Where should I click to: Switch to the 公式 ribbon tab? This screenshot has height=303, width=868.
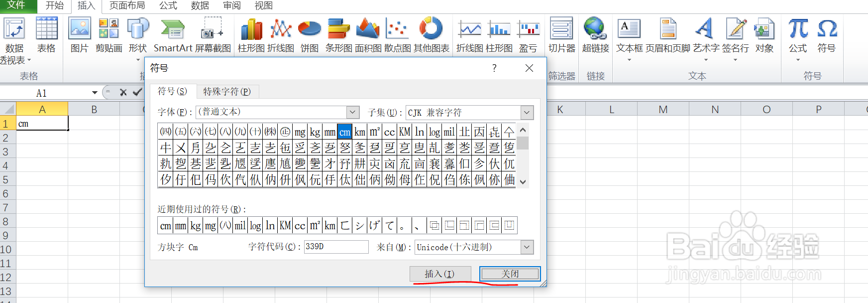pos(168,5)
